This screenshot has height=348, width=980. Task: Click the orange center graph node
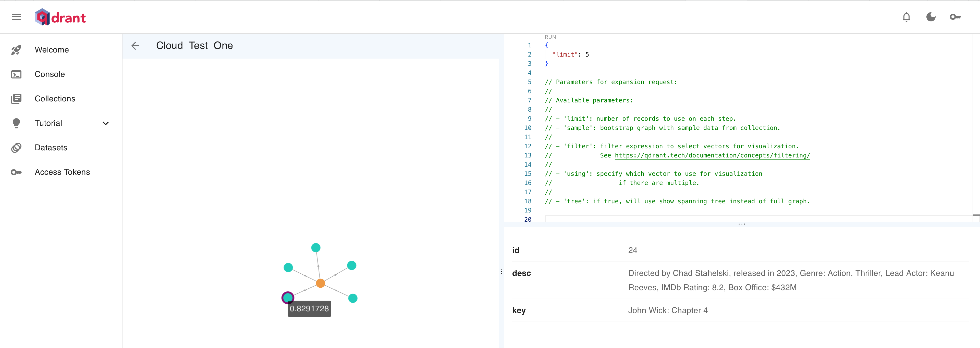coord(320,283)
